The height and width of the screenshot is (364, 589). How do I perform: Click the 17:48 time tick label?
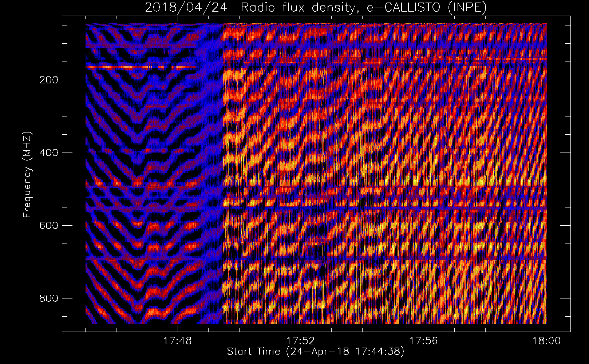coord(177,341)
